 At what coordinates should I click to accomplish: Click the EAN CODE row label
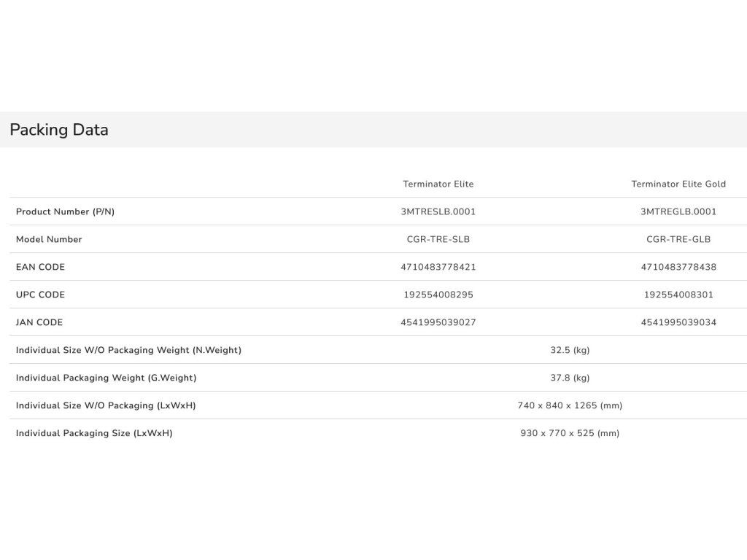point(40,267)
